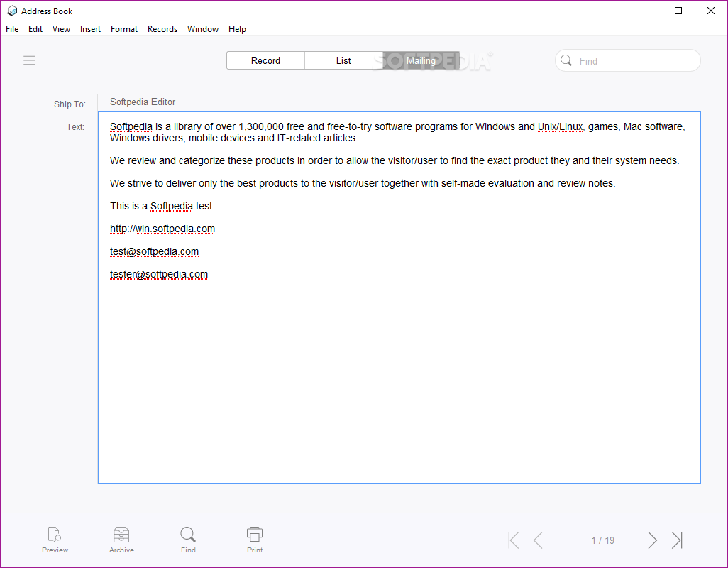
Task: Click the record counter 1 / 19
Action: tap(602, 540)
